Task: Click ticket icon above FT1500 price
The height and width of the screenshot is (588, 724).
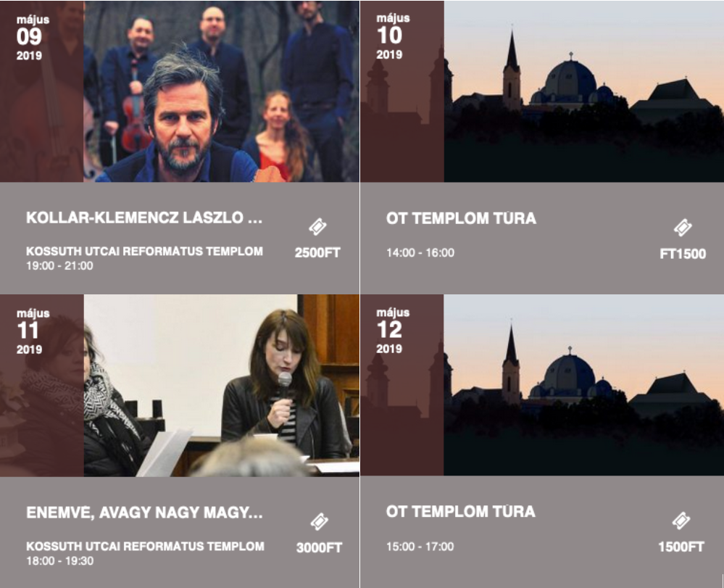Action: click(x=683, y=227)
